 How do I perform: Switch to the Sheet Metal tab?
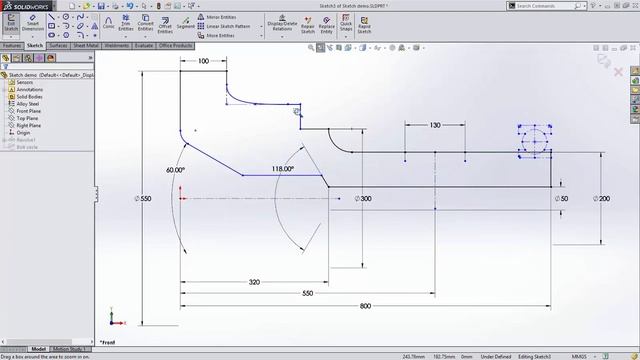click(86, 46)
